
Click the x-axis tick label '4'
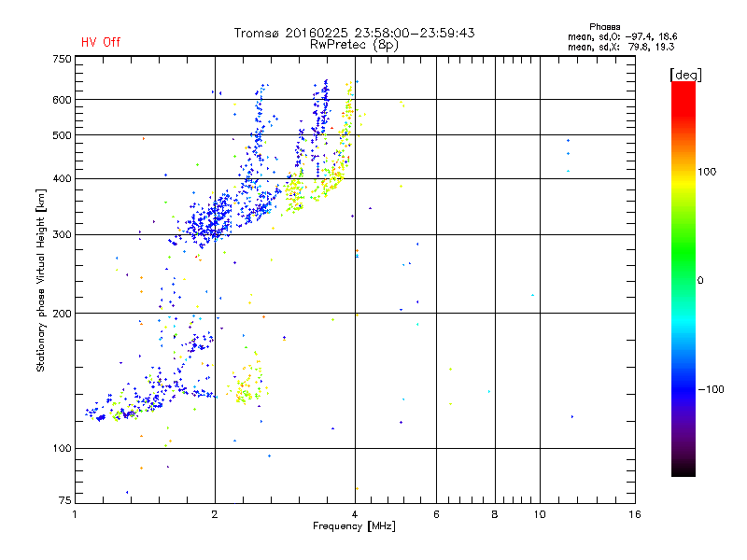[x=355, y=514]
